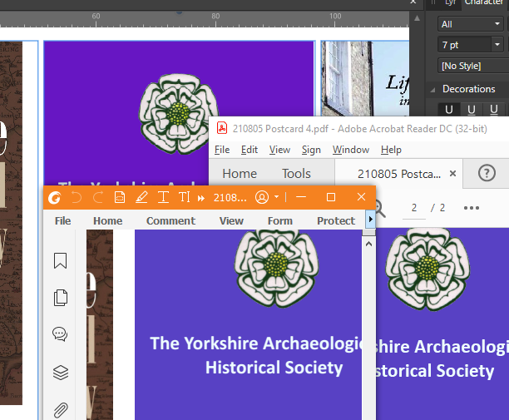Open the Form tab in Foxit

click(279, 220)
